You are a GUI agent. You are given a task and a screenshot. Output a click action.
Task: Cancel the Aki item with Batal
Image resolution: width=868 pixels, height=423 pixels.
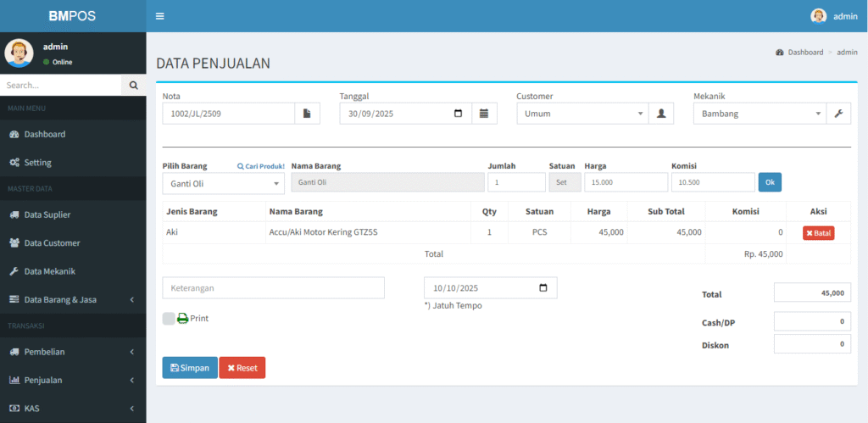[818, 233]
